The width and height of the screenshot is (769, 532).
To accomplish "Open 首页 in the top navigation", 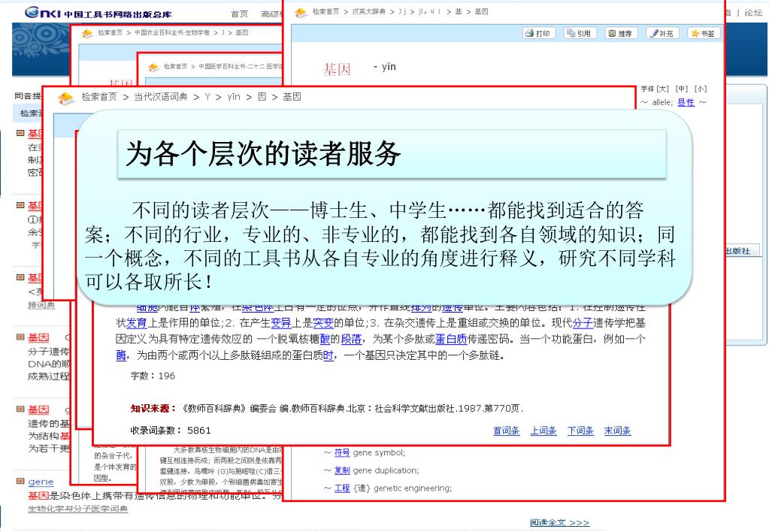I will tap(239, 14).
